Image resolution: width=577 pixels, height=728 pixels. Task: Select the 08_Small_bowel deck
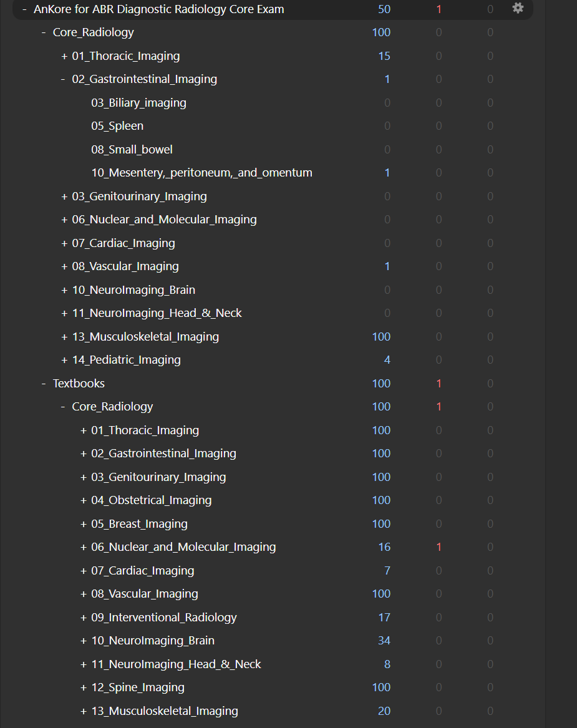pyautogui.click(x=132, y=150)
